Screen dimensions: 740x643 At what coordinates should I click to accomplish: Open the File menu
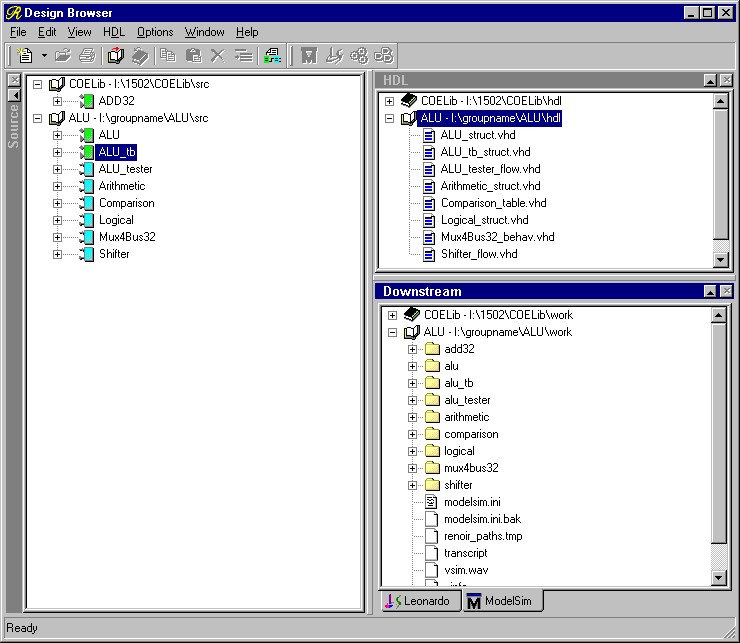18,32
